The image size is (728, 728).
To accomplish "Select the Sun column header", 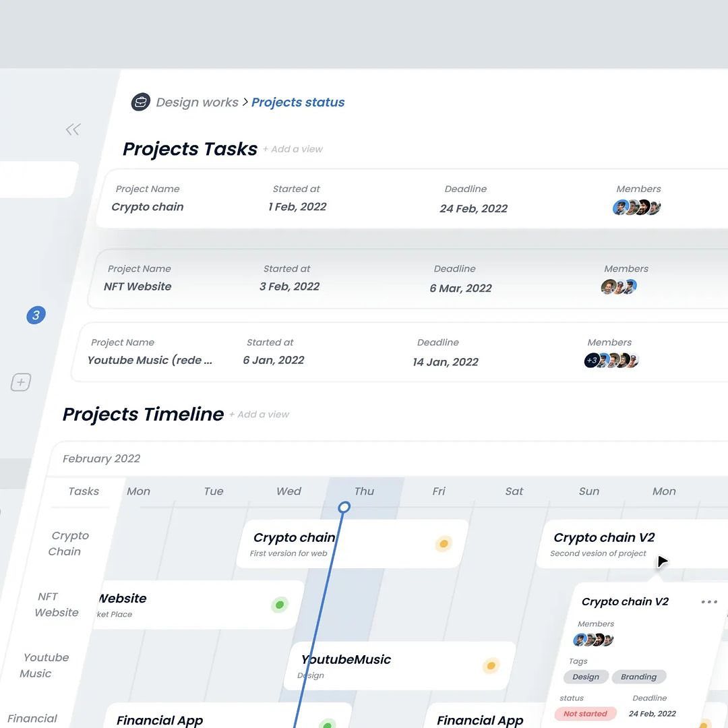I will pyautogui.click(x=588, y=491).
